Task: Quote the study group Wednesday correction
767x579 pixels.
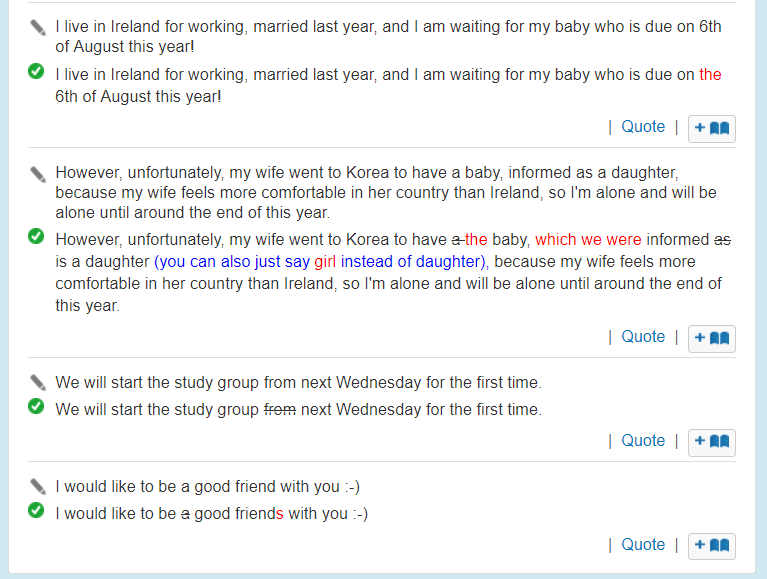Action: click(x=643, y=441)
